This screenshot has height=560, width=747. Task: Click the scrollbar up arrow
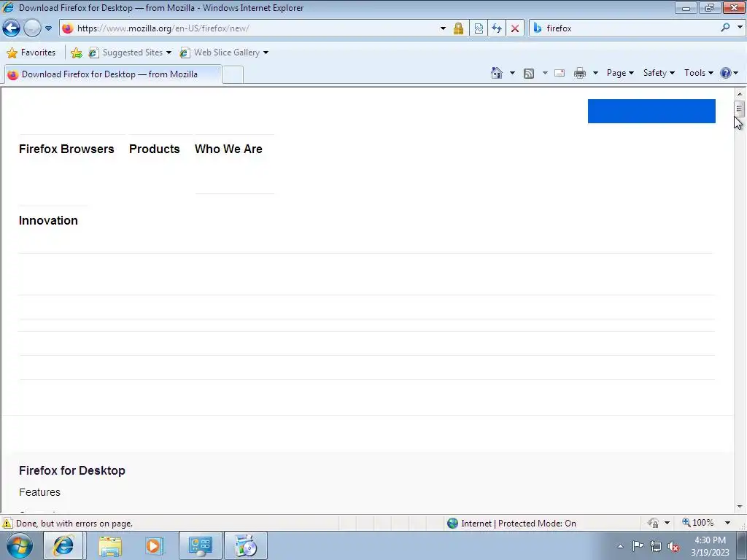[740, 93]
